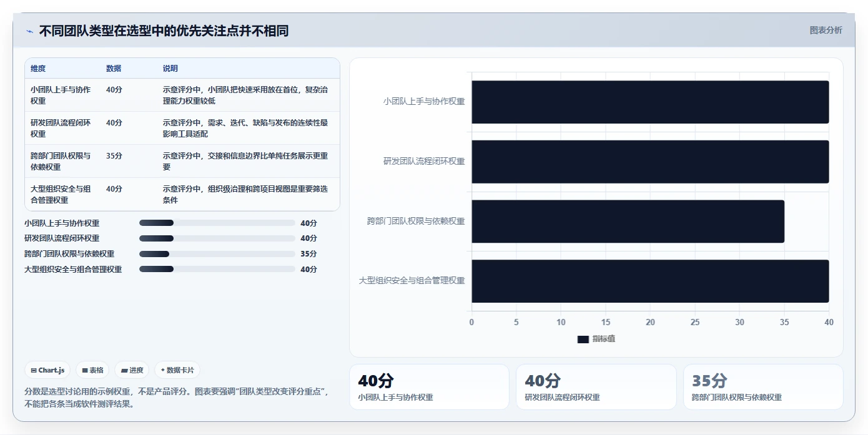Click the 20 tick on the chart axis
The image size is (868, 435).
(650, 322)
